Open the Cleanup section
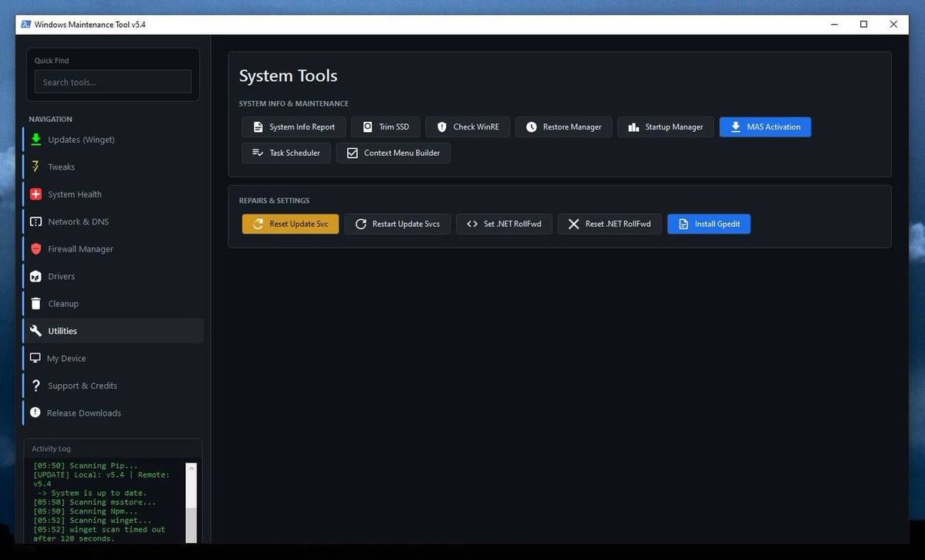 click(113, 303)
